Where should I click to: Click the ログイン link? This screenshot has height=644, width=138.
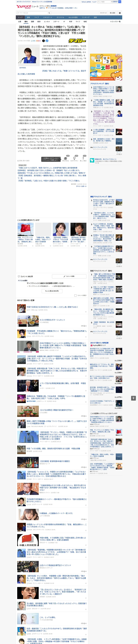click(42, 8)
